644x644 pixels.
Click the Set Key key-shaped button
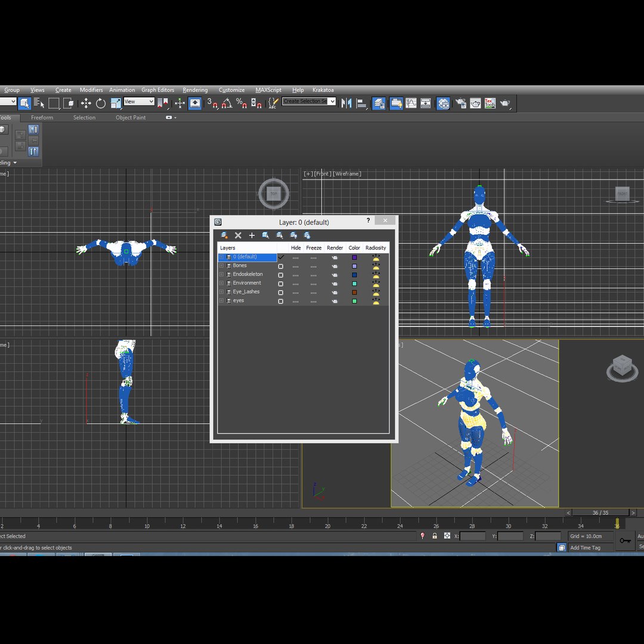[x=625, y=540]
